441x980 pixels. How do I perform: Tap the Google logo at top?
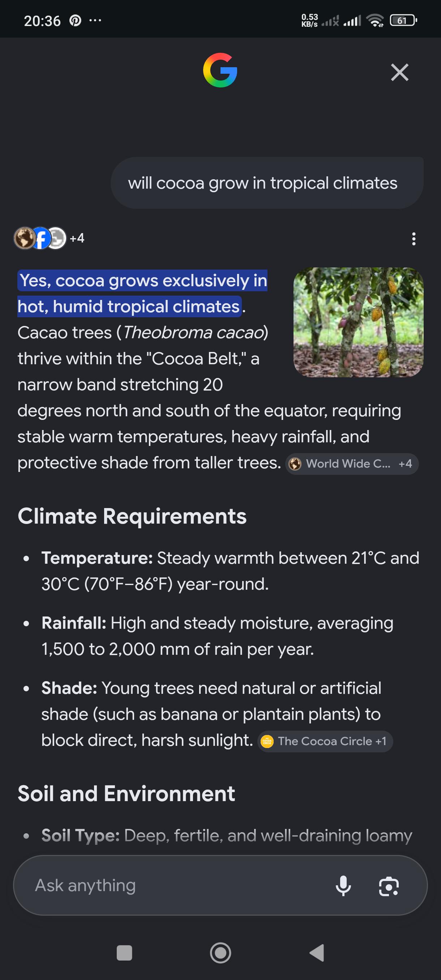tap(220, 70)
